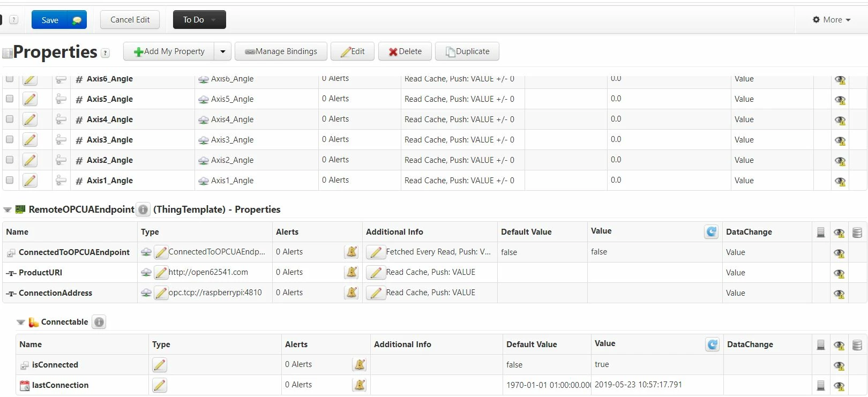Image resolution: width=868 pixels, height=397 pixels.
Task: Click Add My Property button
Action: click(169, 51)
